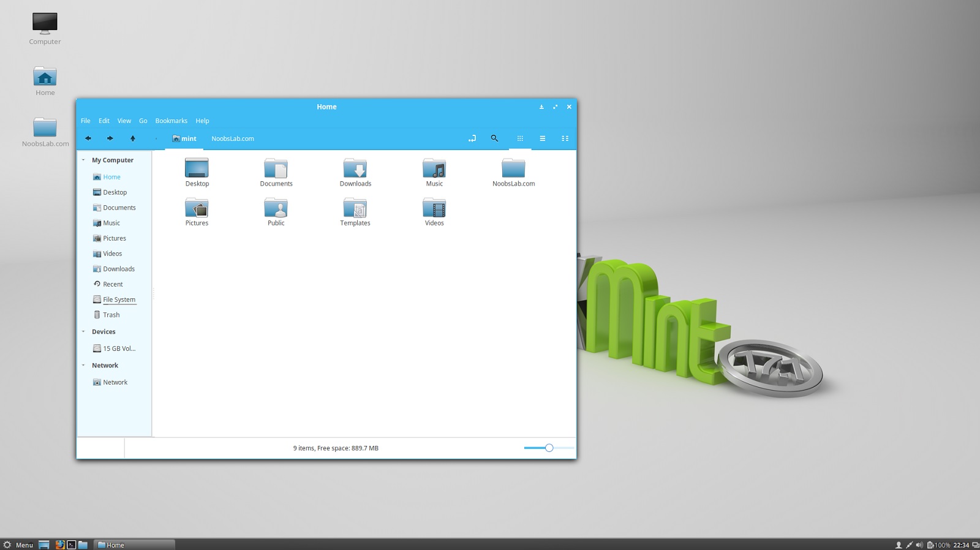Select Downloads in the sidebar
The width and height of the screenshot is (980, 550).
coord(115,269)
